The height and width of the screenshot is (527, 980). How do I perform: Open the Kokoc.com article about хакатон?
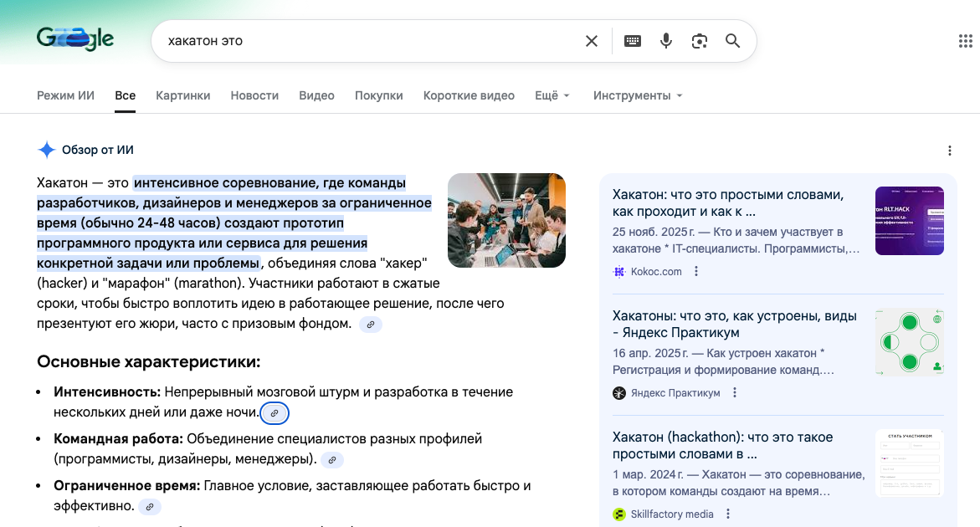pos(727,202)
